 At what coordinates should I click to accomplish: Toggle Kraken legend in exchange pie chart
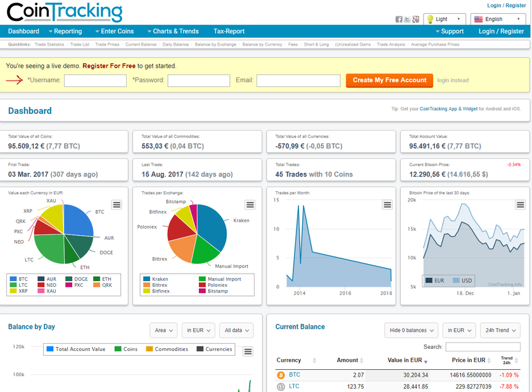pos(156,279)
